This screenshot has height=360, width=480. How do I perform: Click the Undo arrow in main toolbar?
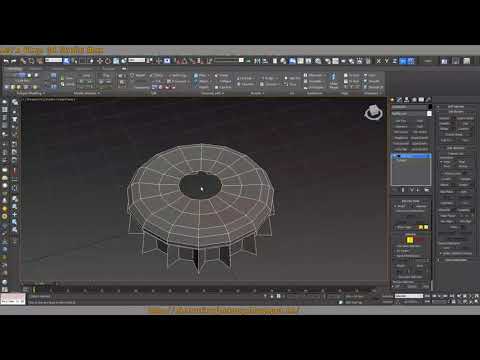tap(6, 61)
